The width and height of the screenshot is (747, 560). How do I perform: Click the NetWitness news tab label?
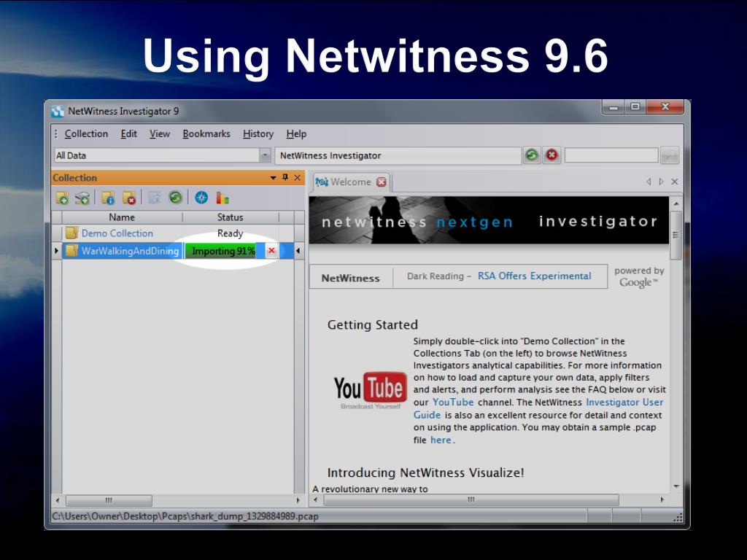(351, 278)
